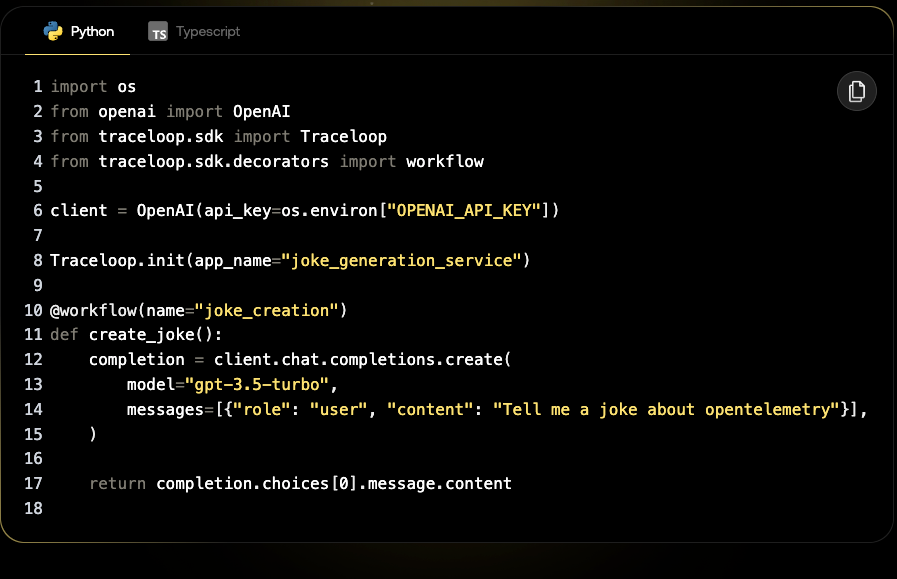Screen dimensions: 897x579
Task: Click the "def" keyword on line 11
Action: tap(64, 335)
